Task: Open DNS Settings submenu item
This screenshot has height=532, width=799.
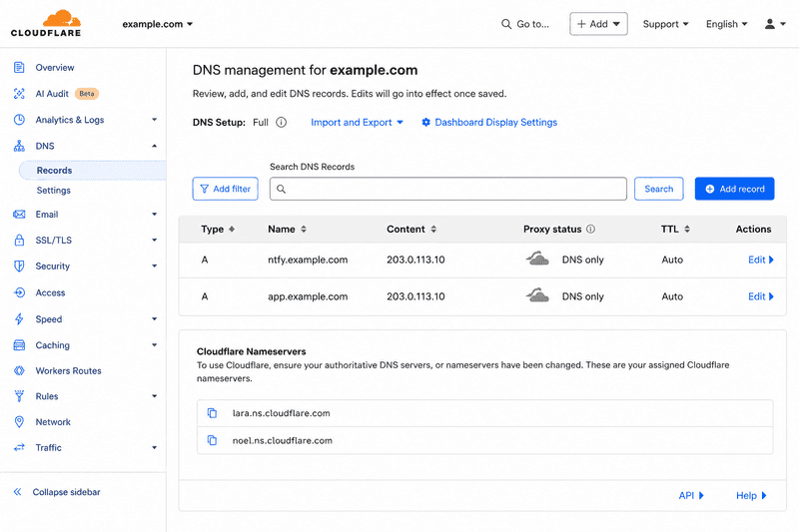Action: tap(54, 190)
